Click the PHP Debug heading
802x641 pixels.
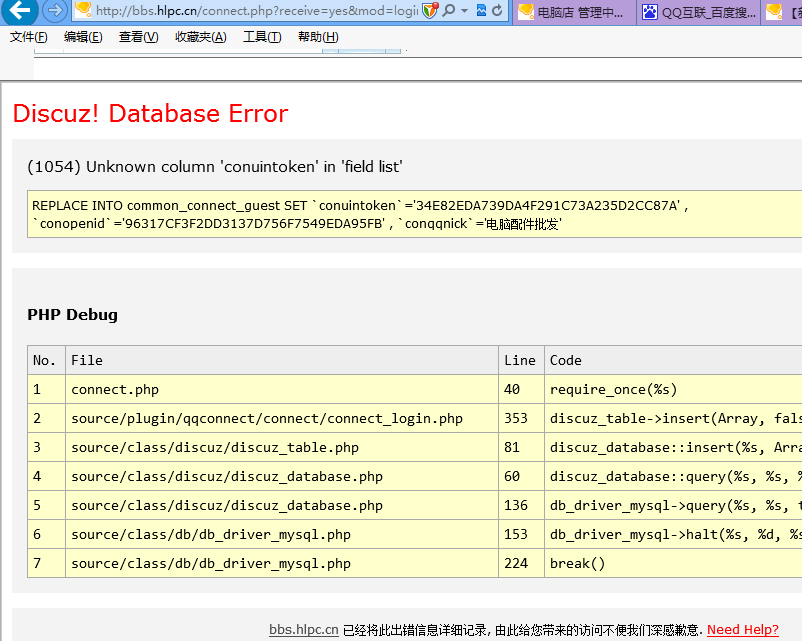tap(72, 315)
